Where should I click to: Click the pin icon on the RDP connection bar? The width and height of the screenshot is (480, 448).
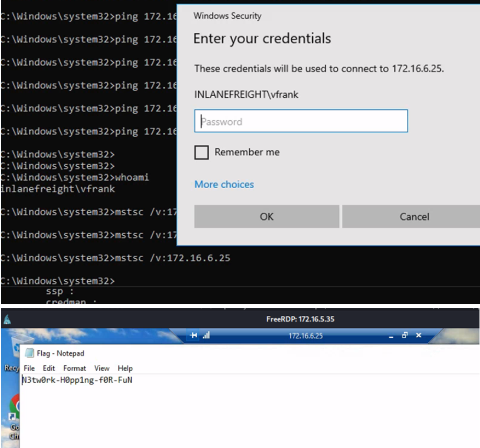pos(195,336)
